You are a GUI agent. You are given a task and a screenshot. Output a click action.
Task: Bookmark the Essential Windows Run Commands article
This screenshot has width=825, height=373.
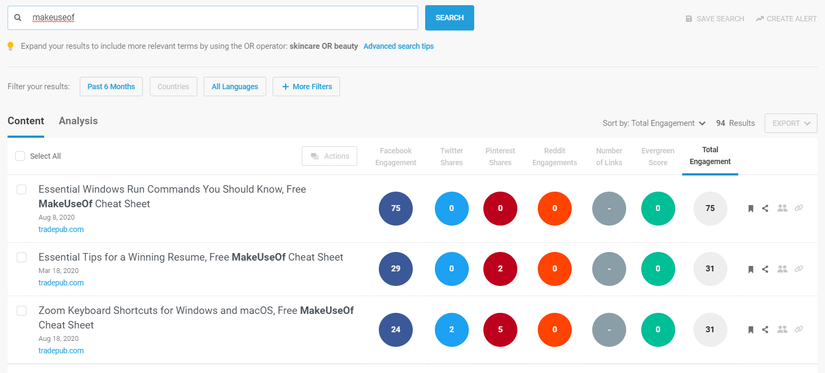tap(751, 208)
